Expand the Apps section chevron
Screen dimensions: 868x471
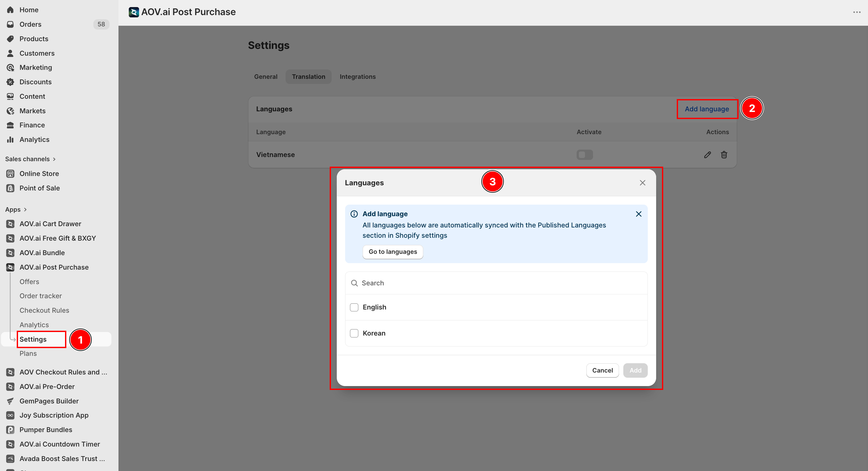coord(25,209)
